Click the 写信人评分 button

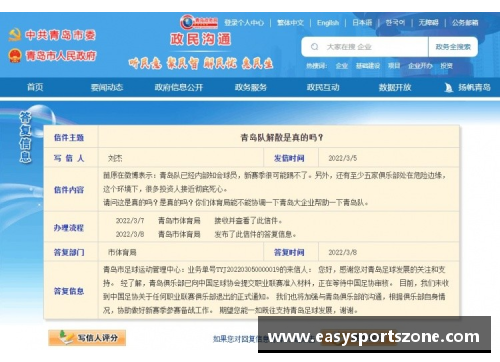[x=87, y=338]
